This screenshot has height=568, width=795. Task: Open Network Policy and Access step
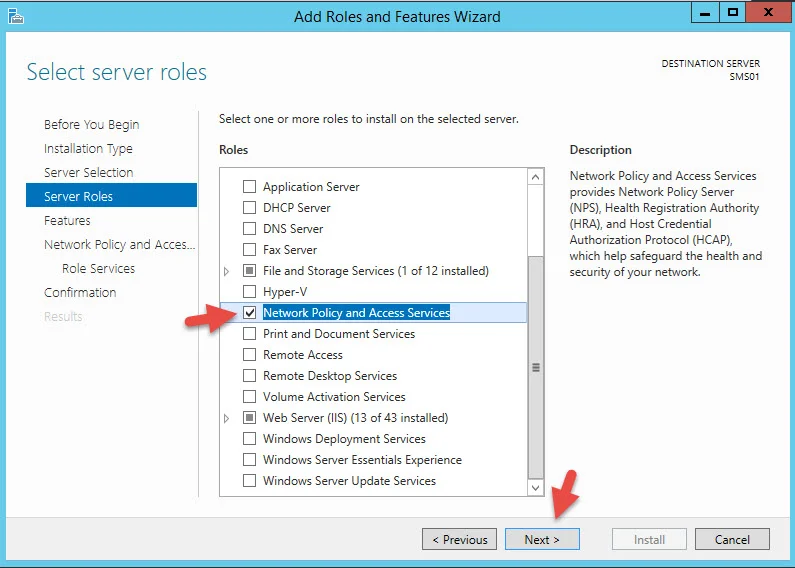tap(119, 244)
